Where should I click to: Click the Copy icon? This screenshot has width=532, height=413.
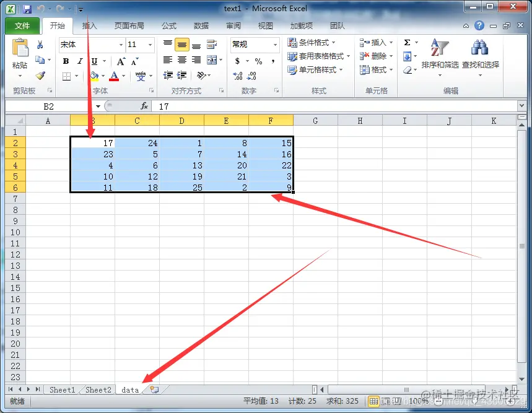coord(40,60)
